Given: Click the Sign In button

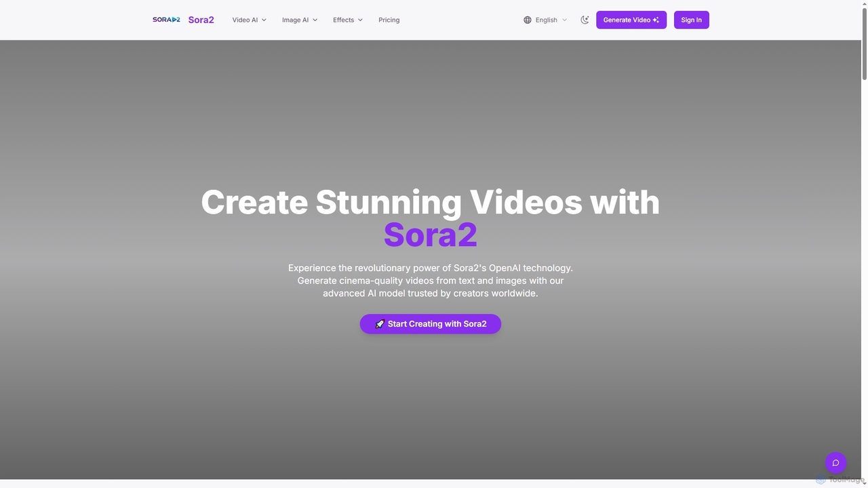Looking at the screenshot, I should 692,20.
